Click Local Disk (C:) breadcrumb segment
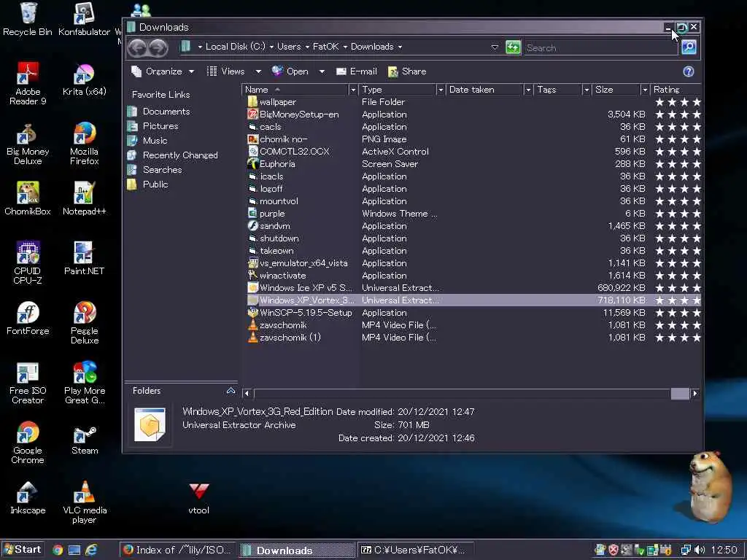 (x=236, y=47)
